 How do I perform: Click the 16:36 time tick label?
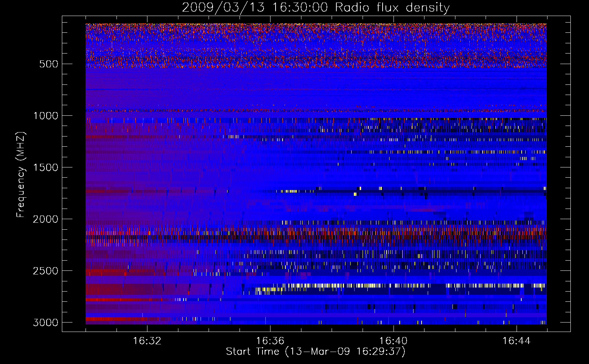270,341
